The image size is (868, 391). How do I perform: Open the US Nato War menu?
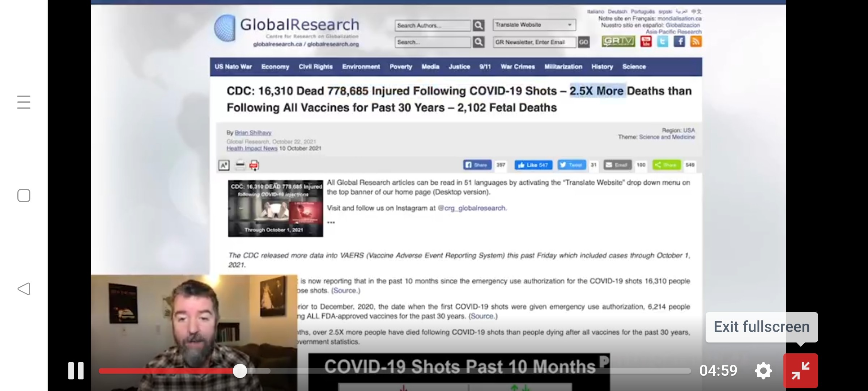(233, 67)
